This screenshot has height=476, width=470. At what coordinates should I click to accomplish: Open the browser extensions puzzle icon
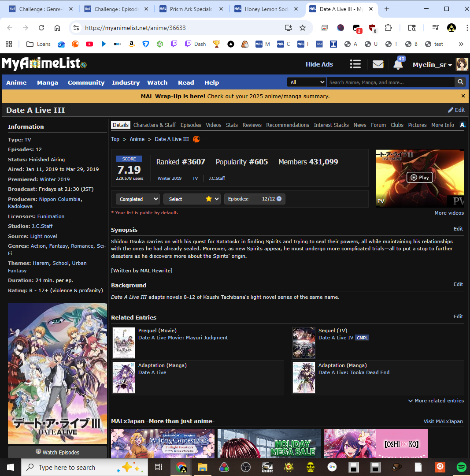tap(388, 28)
